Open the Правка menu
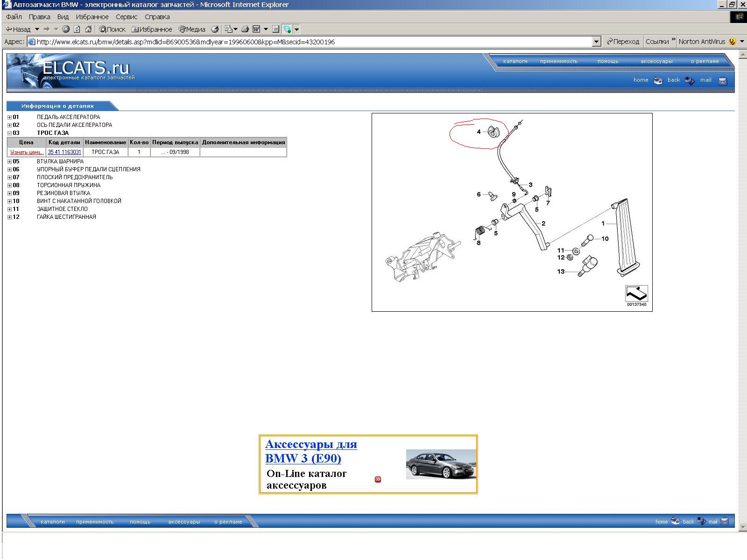The height and width of the screenshot is (560, 747). [x=39, y=17]
